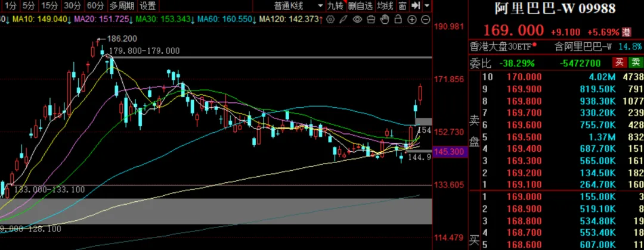
Task: Activate the hand pan tool
Action: tap(385, 20)
